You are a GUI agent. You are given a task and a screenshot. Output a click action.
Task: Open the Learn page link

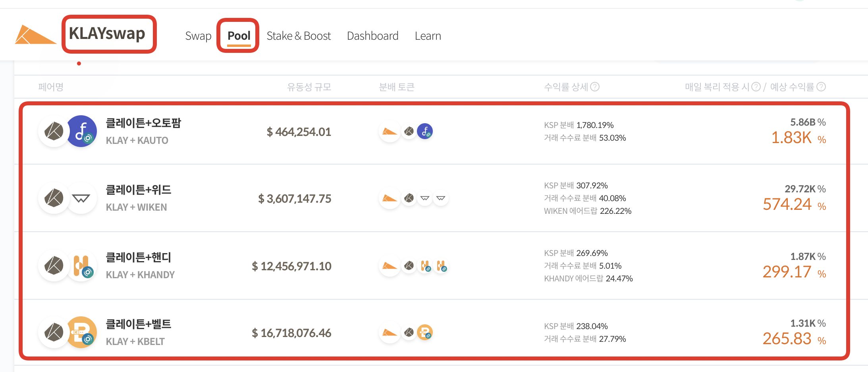pyautogui.click(x=428, y=35)
